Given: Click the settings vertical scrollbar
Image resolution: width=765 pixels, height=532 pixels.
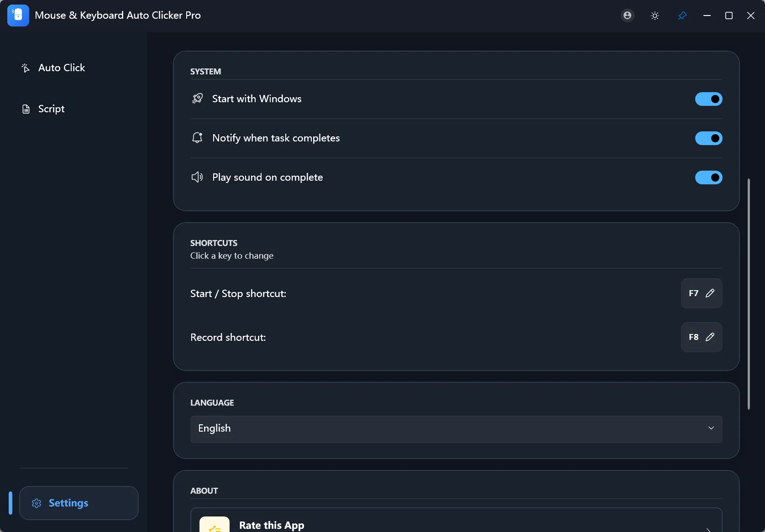Looking at the screenshot, I should [x=749, y=294].
